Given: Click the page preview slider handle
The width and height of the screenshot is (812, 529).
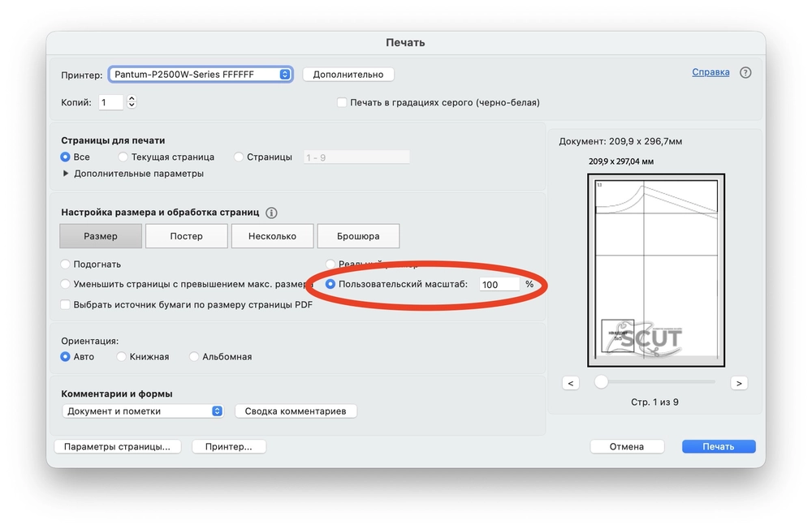Looking at the screenshot, I should 601,382.
